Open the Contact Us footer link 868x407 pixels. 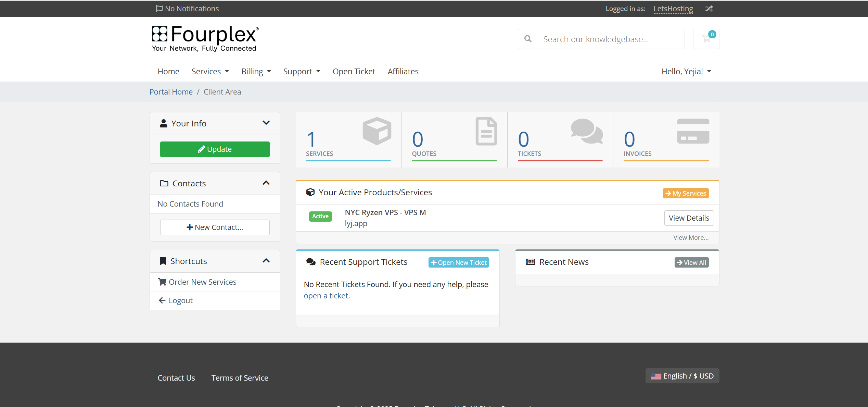(x=176, y=378)
